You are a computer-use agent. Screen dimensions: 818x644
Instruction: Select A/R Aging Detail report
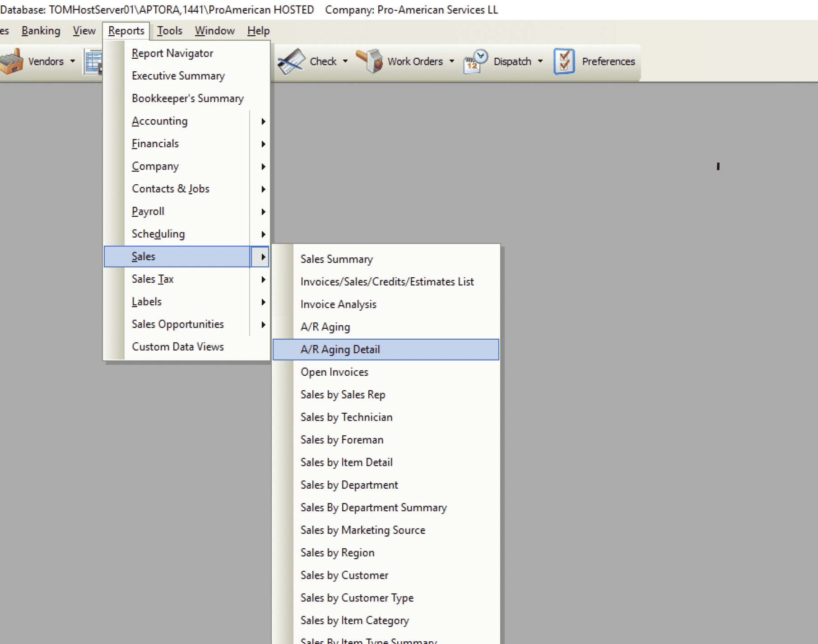(x=340, y=350)
